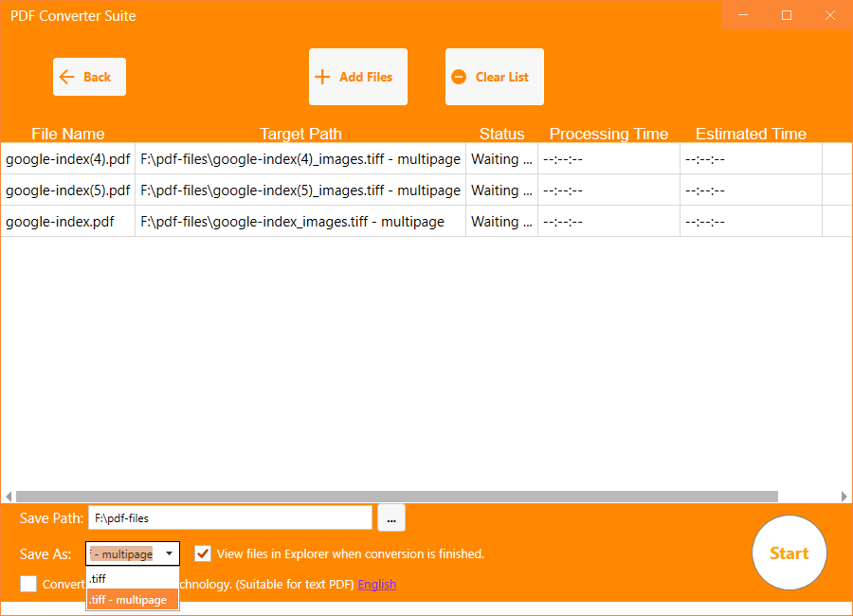Choose the ".tiff - multipage" dropdown option
This screenshot has width=853, height=616.
(132, 599)
